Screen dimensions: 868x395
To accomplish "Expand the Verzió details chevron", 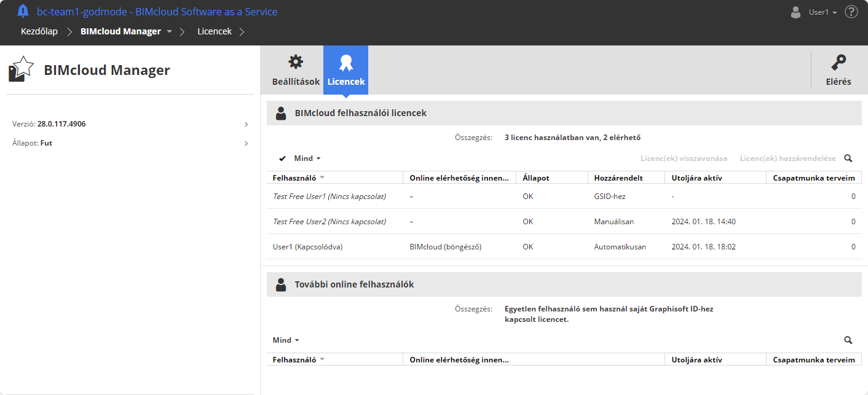I will pos(246,124).
